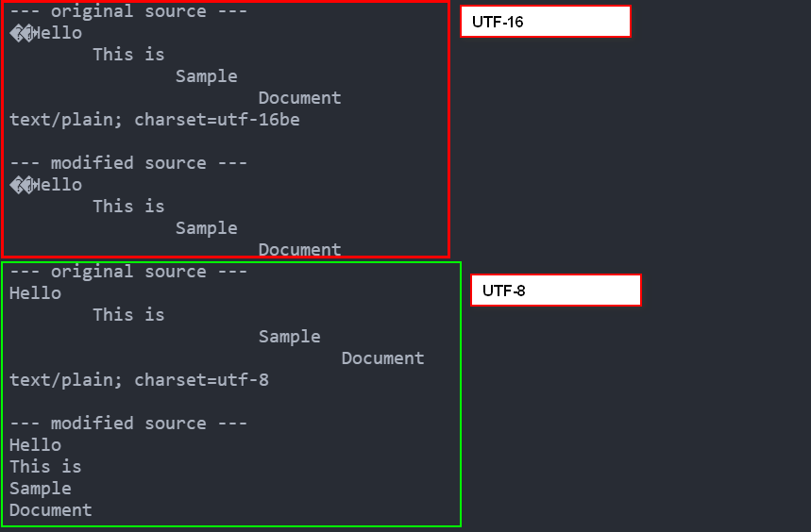811x532 pixels.
Task: Click the '--- modified source ---' heading in green box
Action: 128,424
